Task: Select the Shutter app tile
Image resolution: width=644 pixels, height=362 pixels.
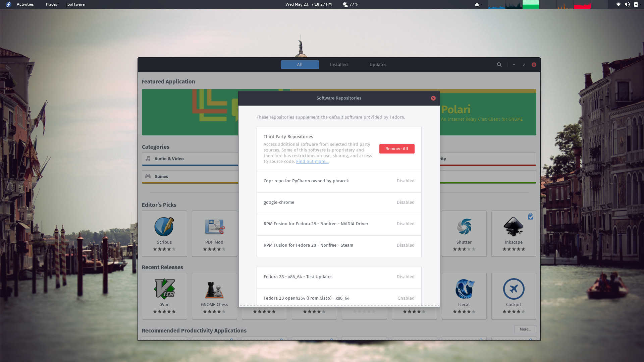Action: click(464, 234)
